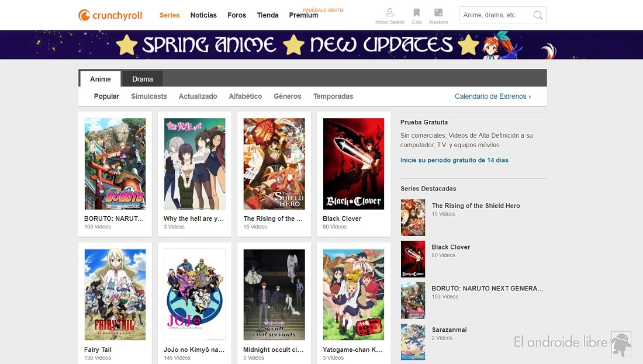Open the Black Clover poster thumbnail
Image resolution: width=643 pixels, height=364 pixels.
pos(354,164)
